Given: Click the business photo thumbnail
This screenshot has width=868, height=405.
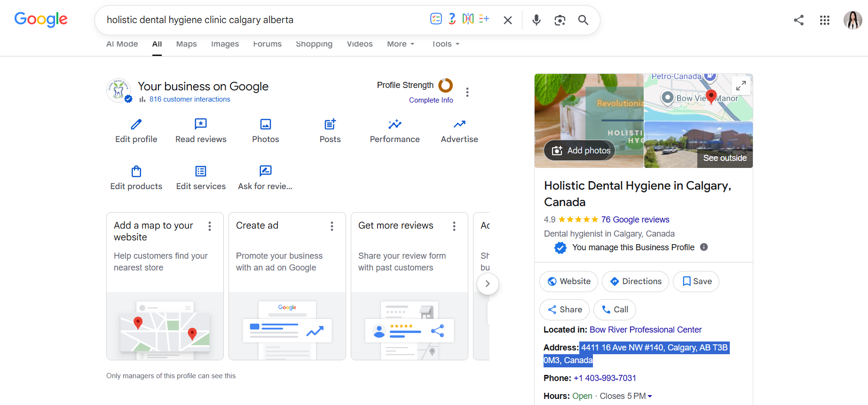Looking at the screenshot, I should coord(589,121).
